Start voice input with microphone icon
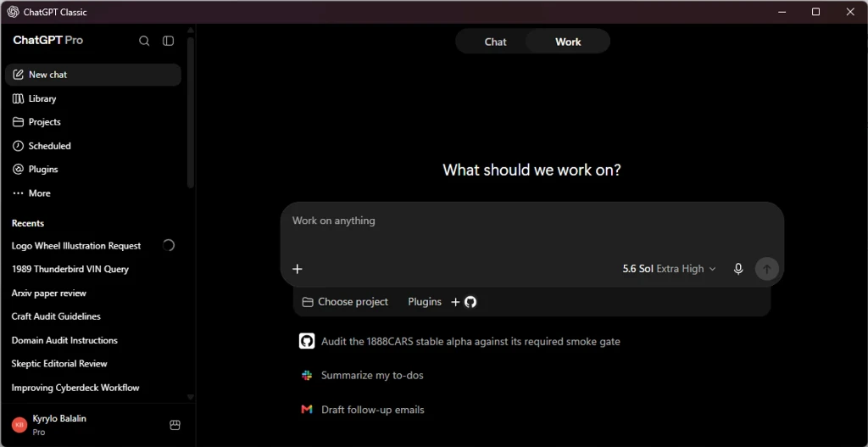The height and width of the screenshot is (447, 868). click(738, 269)
